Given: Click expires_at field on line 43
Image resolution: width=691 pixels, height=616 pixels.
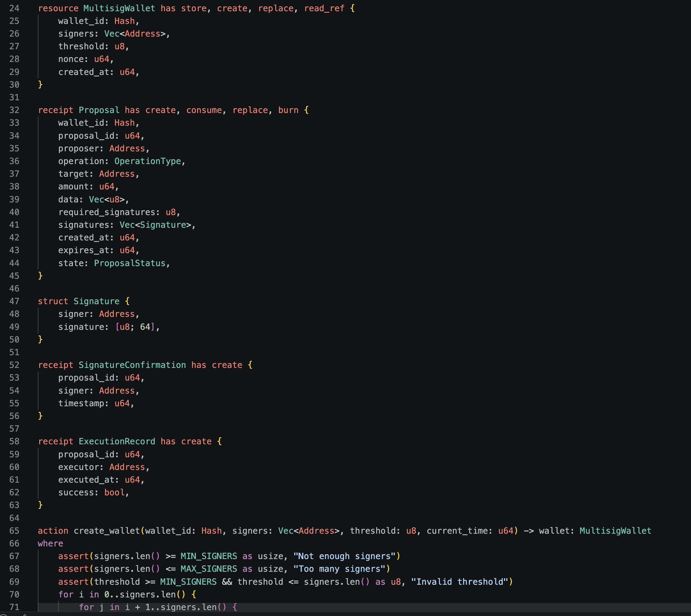Looking at the screenshot, I should pyautogui.click(x=83, y=250).
